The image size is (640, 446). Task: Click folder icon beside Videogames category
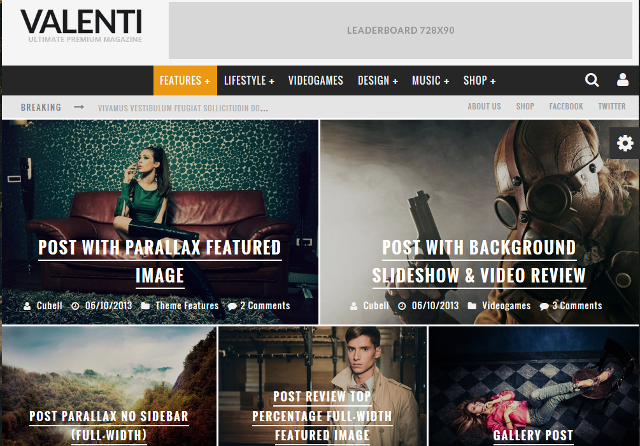472,305
